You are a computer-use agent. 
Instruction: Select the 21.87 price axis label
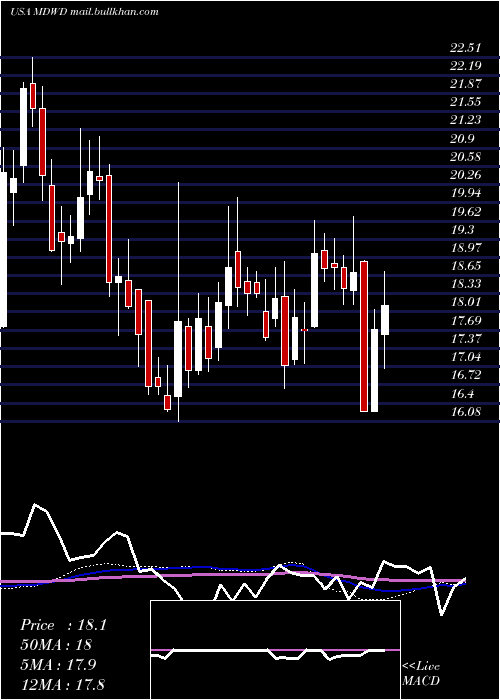466,84
